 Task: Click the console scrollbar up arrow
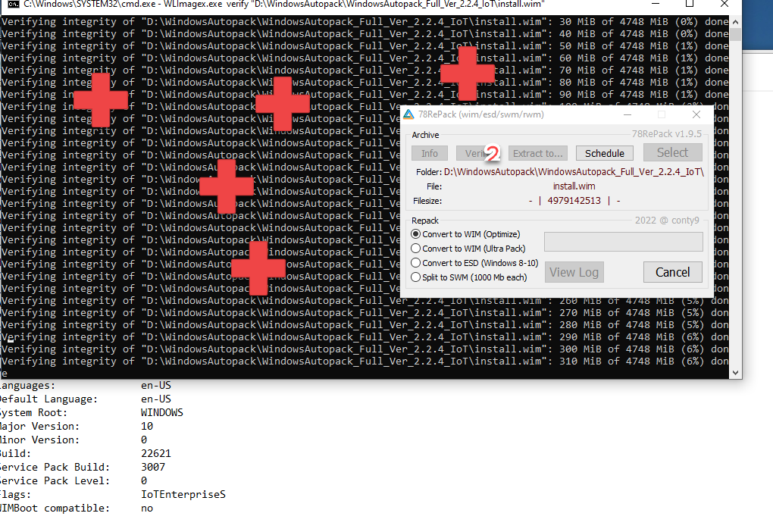(735, 22)
